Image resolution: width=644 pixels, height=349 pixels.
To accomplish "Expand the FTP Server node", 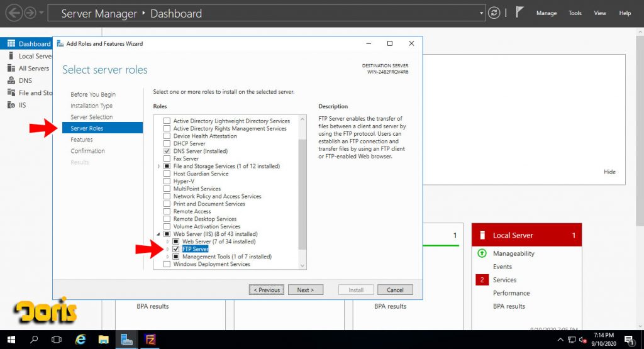I will click(x=167, y=249).
